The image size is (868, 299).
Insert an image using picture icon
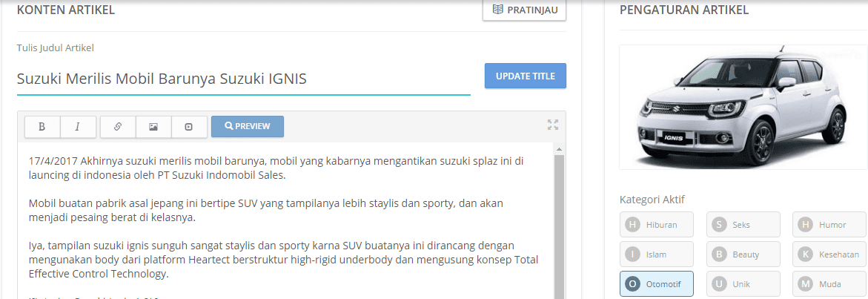pos(153,127)
